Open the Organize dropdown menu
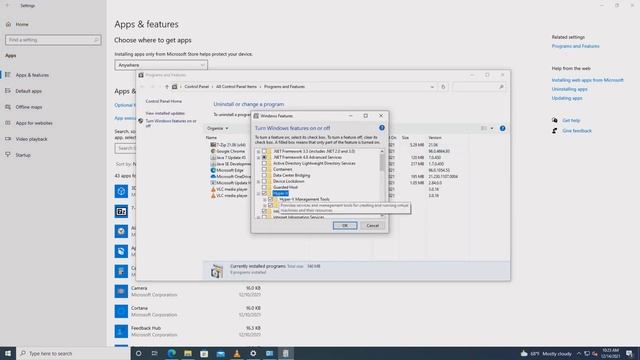The height and width of the screenshot is (360, 640). [217, 128]
